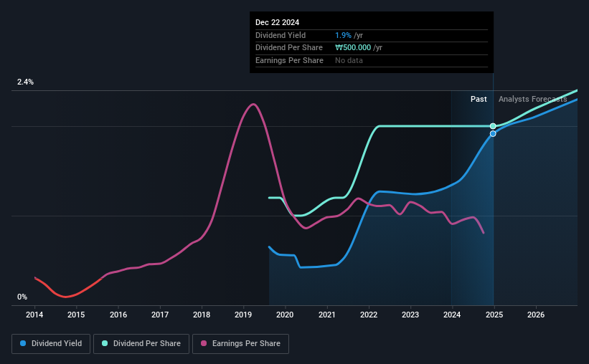Click the 2.4% y-axis label

[x=25, y=82]
